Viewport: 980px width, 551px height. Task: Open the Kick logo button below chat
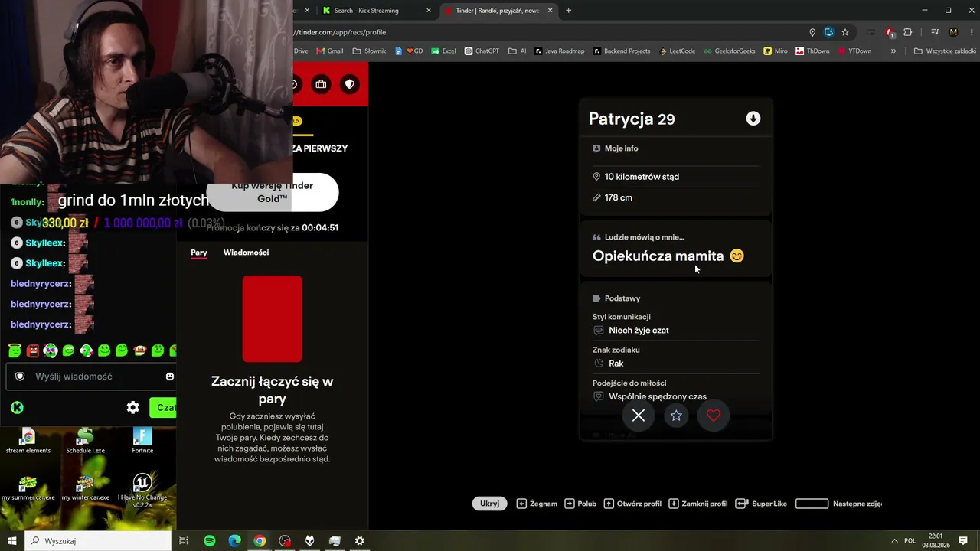pos(17,408)
